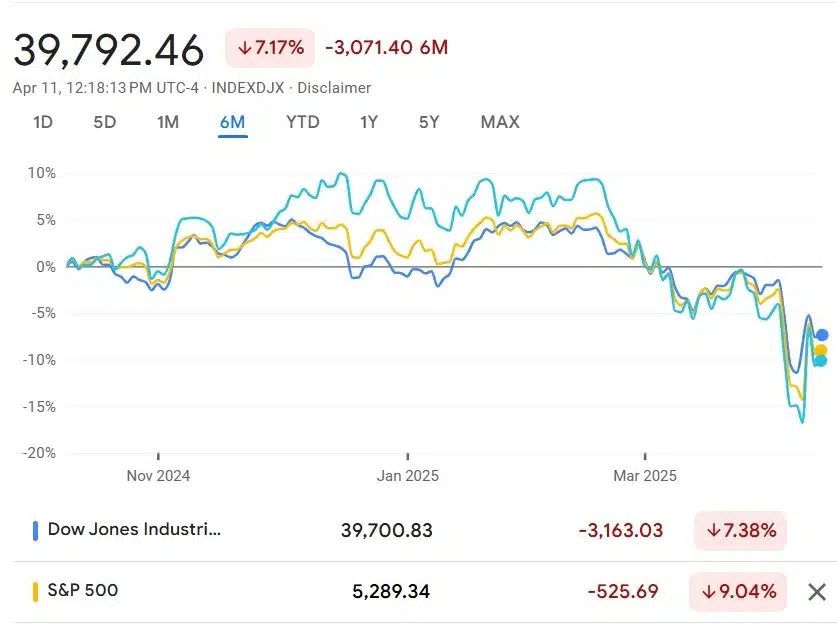Switch chart to YTD view
Viewport: 837px width, 630px height.
point(303,122)
